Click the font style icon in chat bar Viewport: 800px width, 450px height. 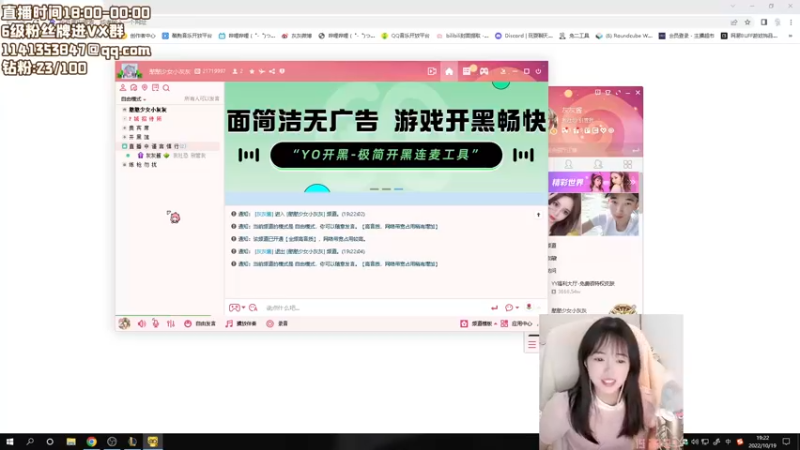tap(253, 308)
